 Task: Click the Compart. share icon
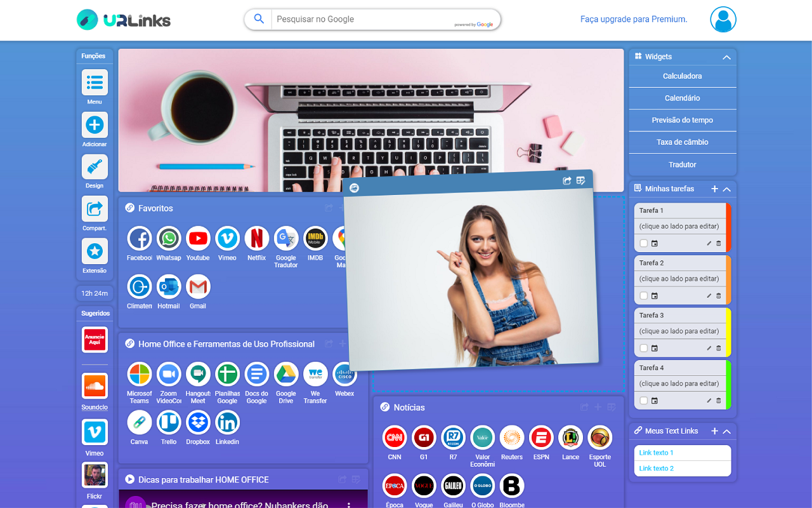click(x=95, y=209)
